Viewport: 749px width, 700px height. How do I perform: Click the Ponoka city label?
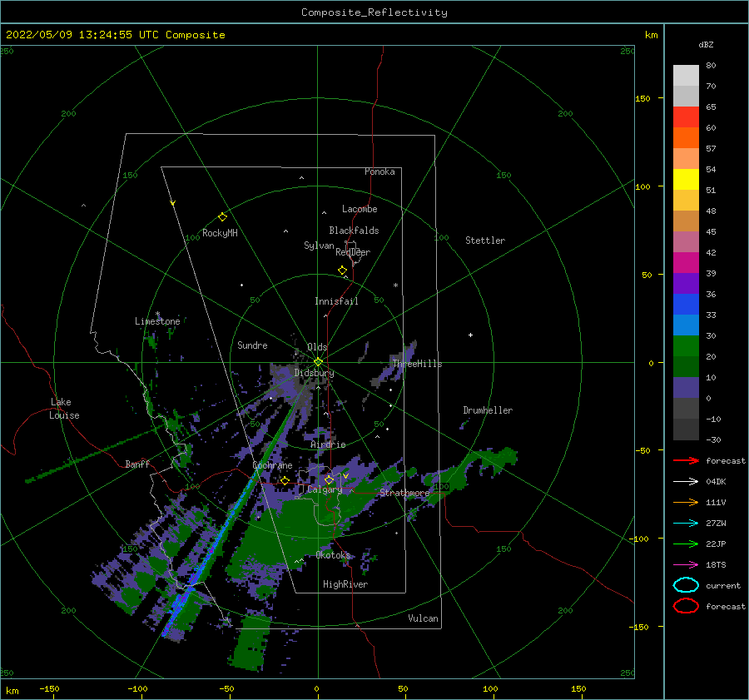tap(379, 171)
